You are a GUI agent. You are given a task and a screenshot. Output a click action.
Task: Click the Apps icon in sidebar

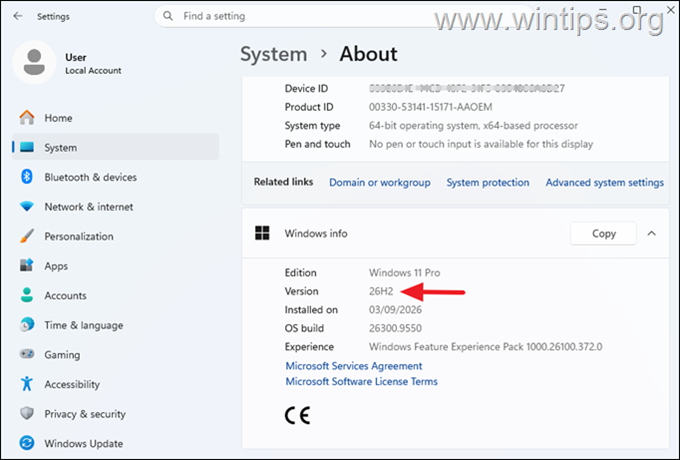[x=27, y=265]
